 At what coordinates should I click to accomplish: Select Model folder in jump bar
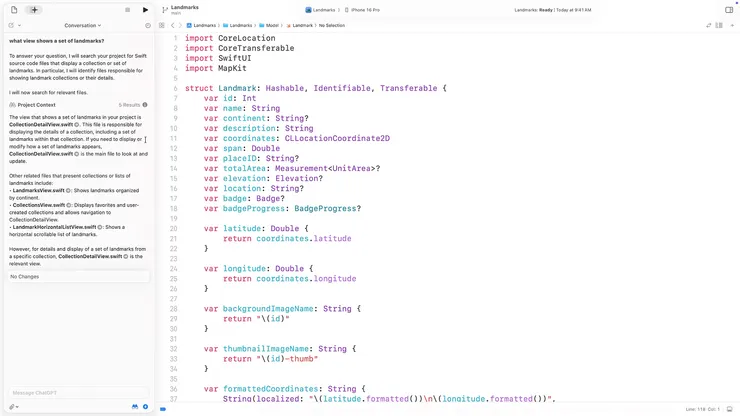pyautogui.click(x=269, y=25)
